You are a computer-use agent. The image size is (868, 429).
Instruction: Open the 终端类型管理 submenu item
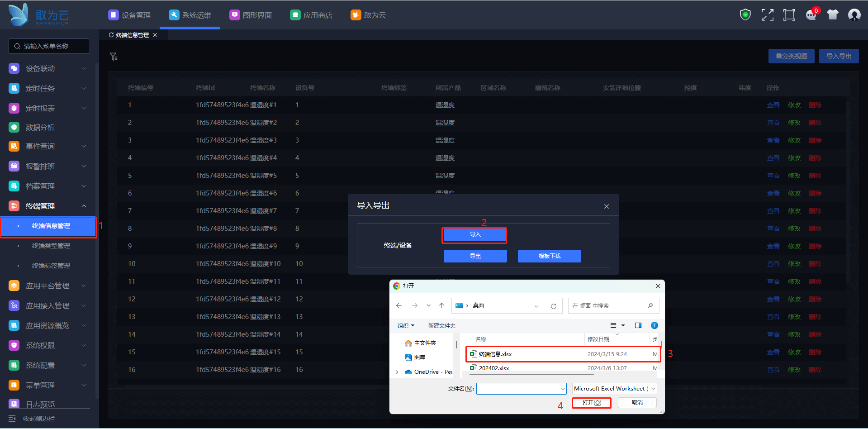[x=51, y=246]
